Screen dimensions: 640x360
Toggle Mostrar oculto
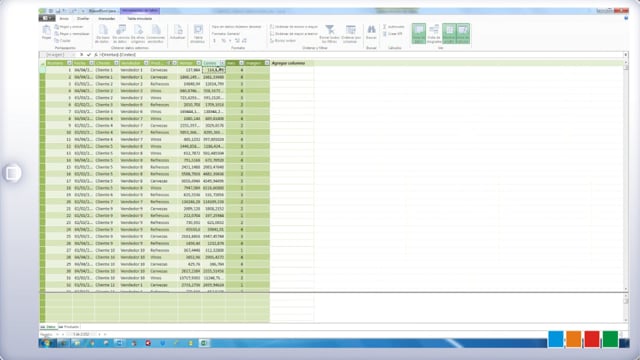coord(449,33)
